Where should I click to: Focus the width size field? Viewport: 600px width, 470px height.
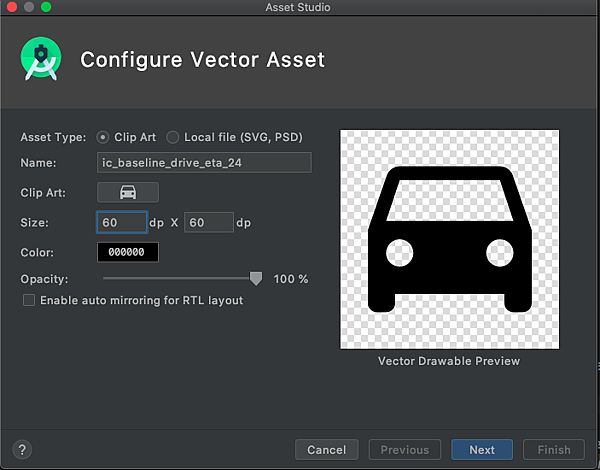pyautogui.click(x=121, y=222)
